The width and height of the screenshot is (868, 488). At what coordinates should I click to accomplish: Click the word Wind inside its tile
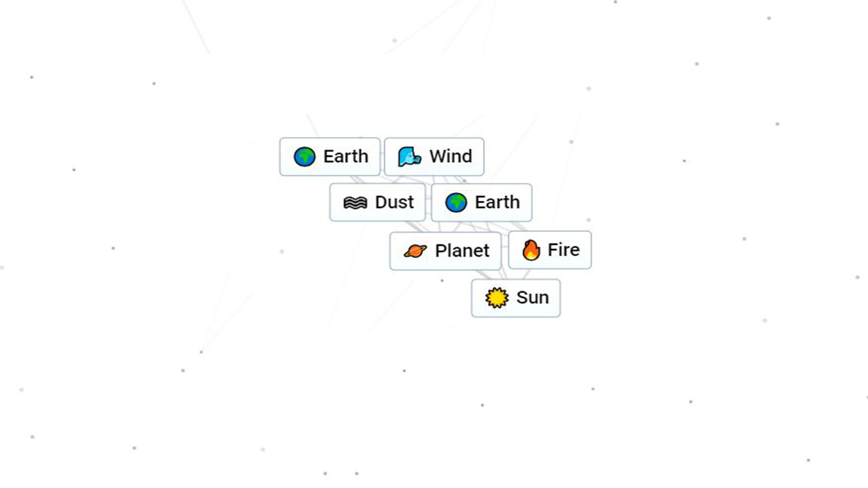tap(451, 156)
